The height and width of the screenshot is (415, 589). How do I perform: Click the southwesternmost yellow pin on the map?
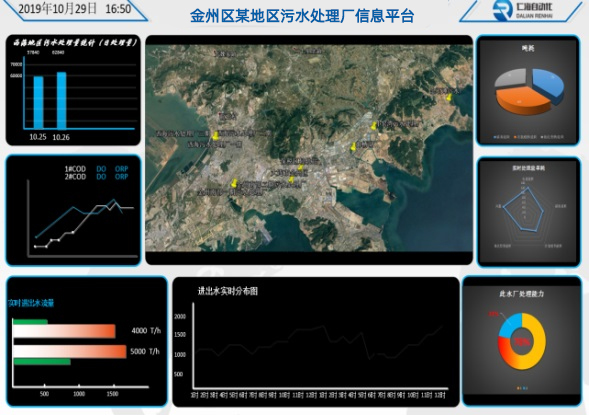coord(234,183)
